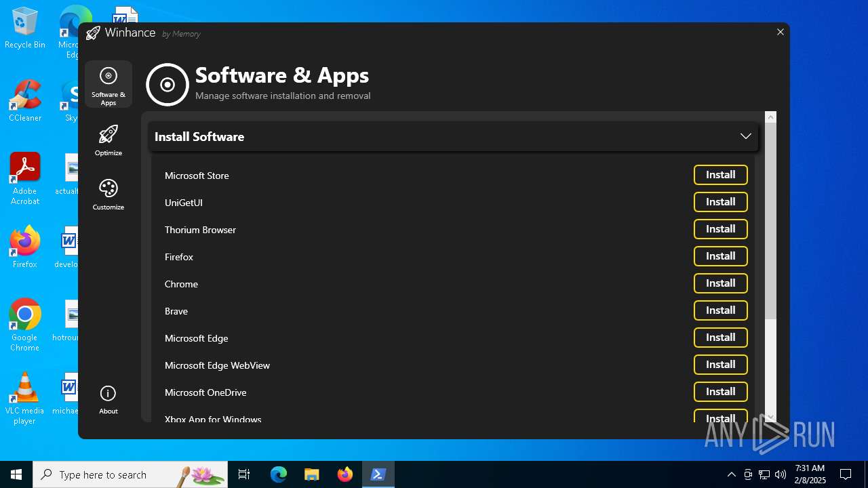The width and height of the screenshot is (868, 488).
Task: Install UniGetUI
Action: [721, 202]
